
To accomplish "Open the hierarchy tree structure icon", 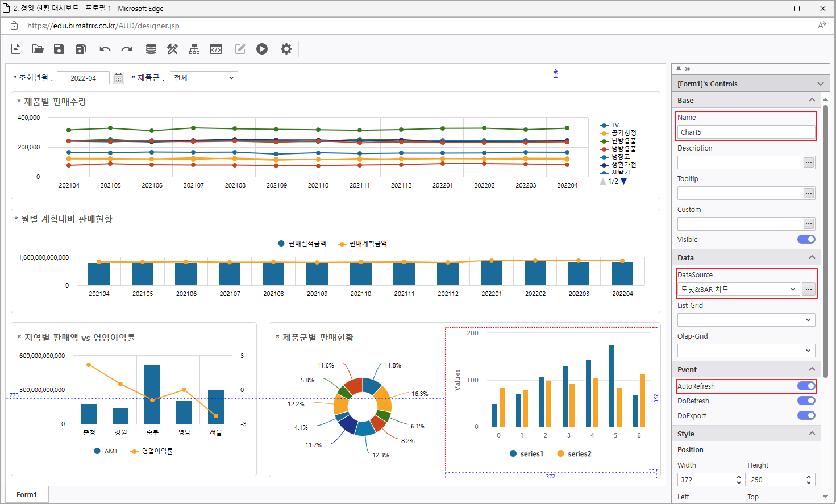I will [194, 49].
